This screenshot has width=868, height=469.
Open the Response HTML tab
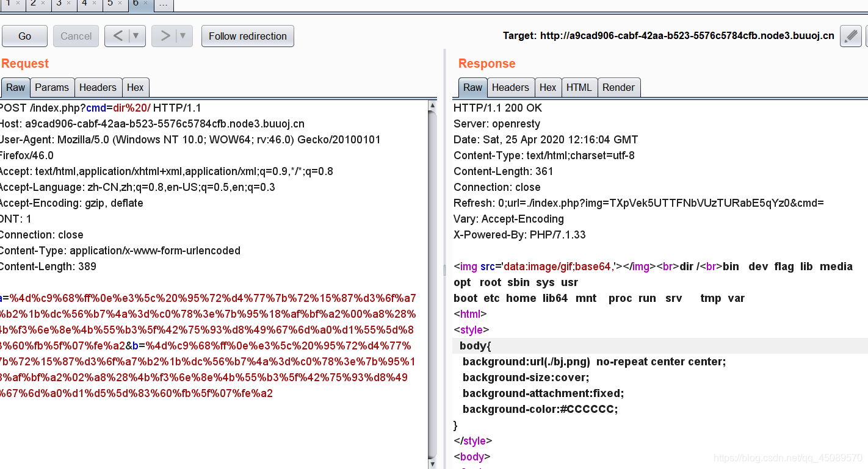(x=579, y=87)
